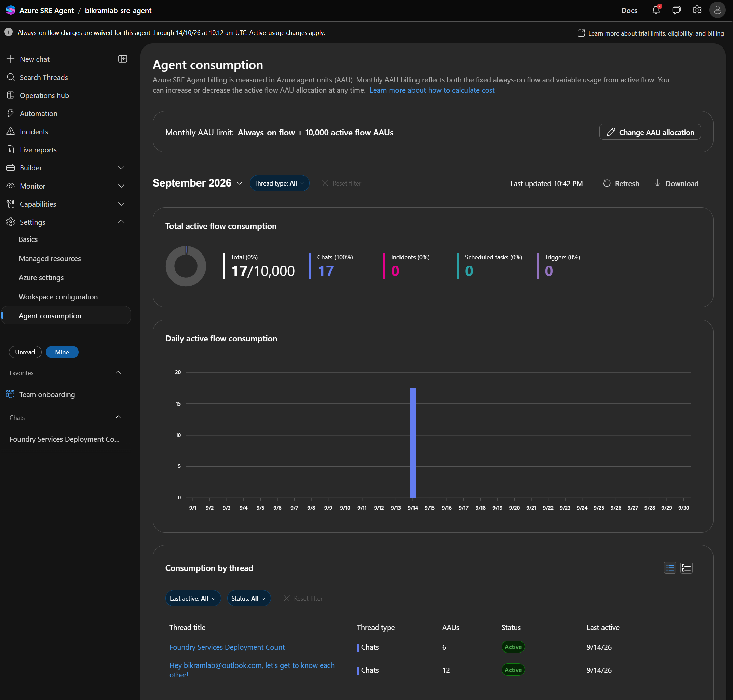
Task: Click the Capabilities tools icon
Action: tap(11, 204)
